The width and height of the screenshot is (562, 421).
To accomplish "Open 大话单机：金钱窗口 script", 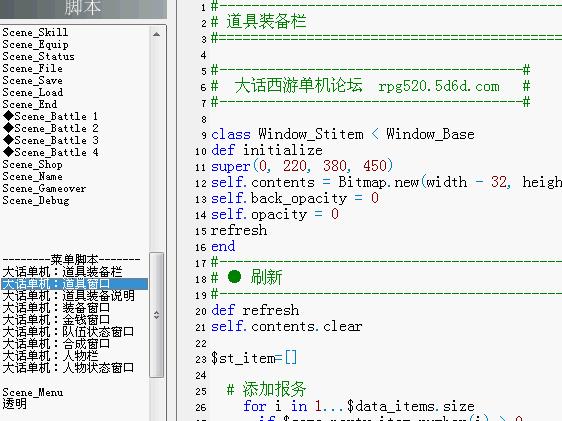I will coord(56,320).
